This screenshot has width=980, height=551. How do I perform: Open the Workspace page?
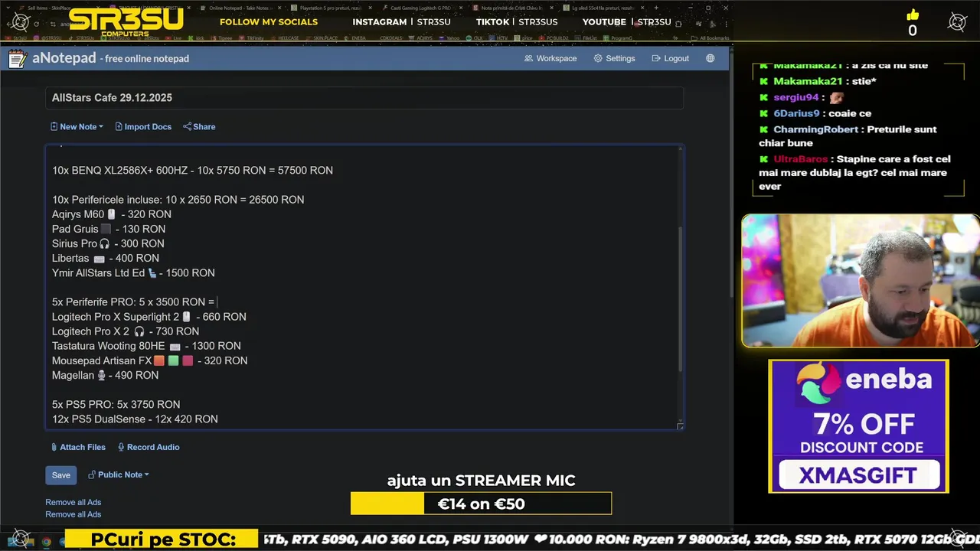(x=550, y=58)
